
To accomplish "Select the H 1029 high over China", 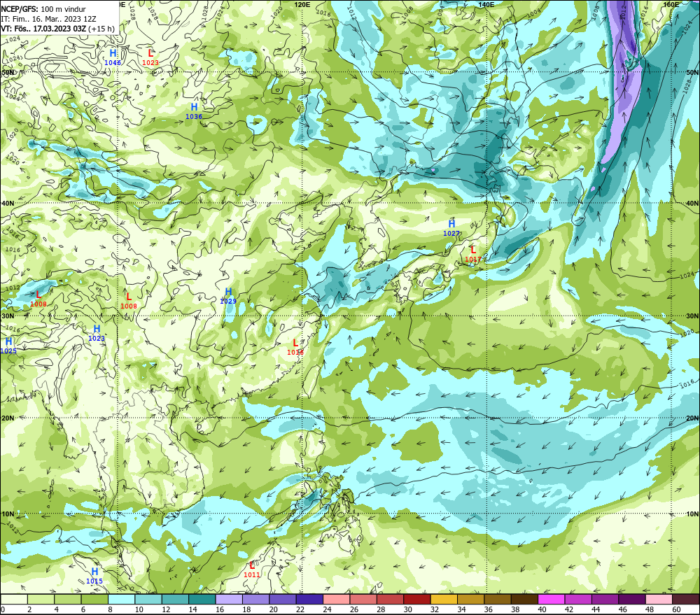I will (x=228, y=296).
